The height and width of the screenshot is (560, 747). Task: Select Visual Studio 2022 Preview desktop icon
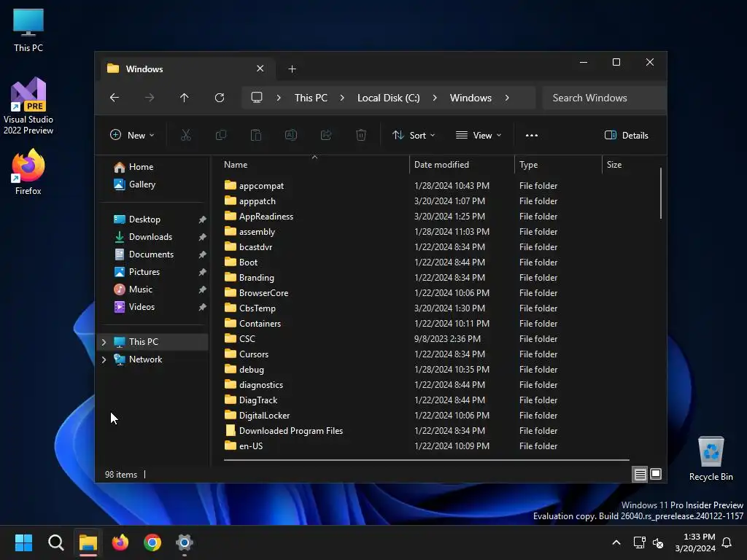click(28, 106)
